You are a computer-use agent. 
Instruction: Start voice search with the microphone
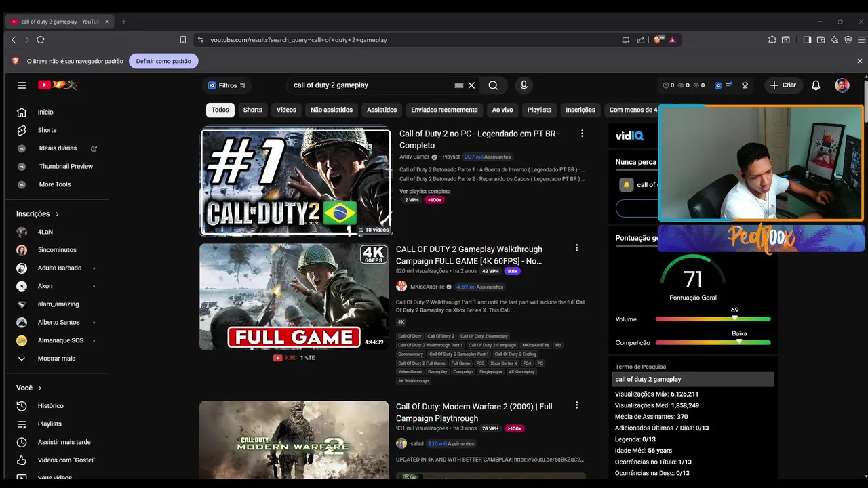coord(524,85)
